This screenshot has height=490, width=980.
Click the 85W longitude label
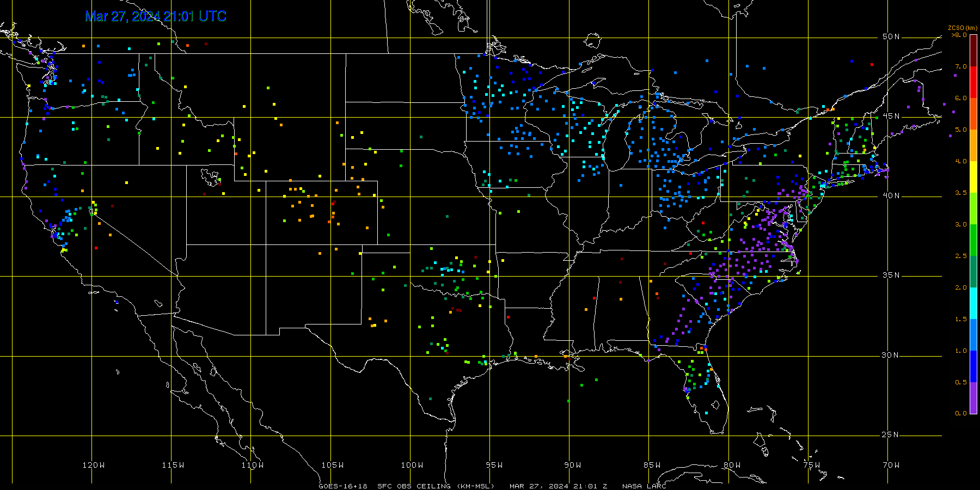point(652,465)
